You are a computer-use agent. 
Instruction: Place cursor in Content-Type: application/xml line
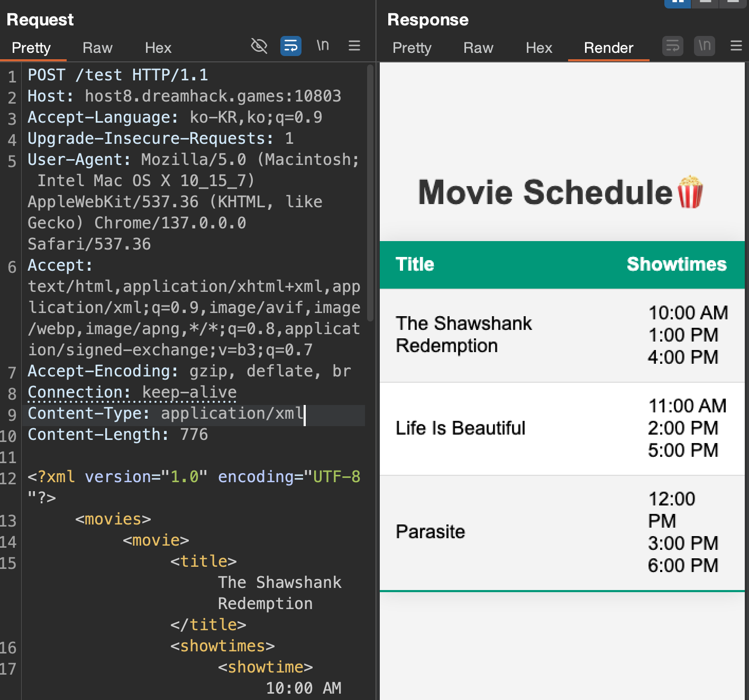click(166, 413)
